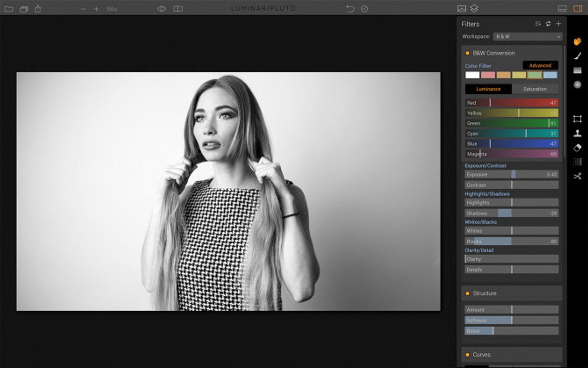Select the Brush masking tool

tap(578, 56)
